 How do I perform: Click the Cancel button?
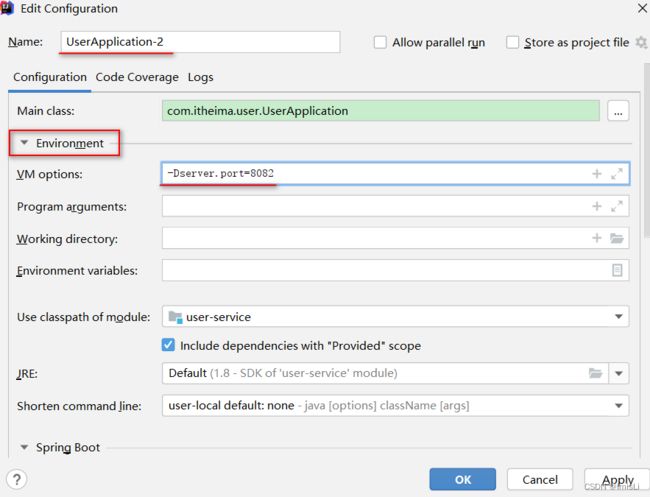[540, 480]
